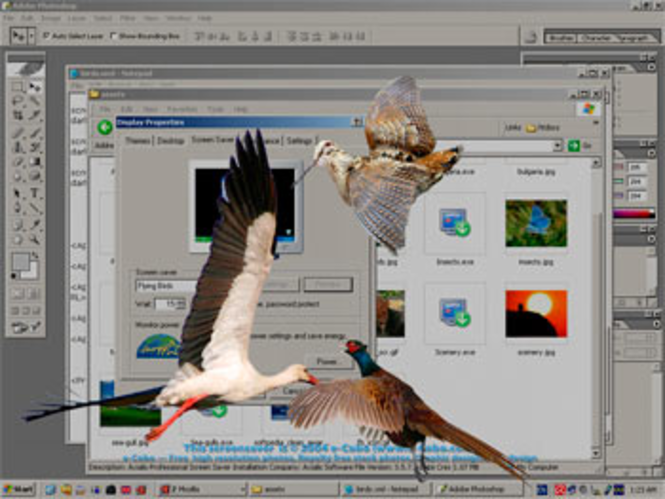Switch to the Desktop tab
Screen dimensions: 665x499
point(170,141)
